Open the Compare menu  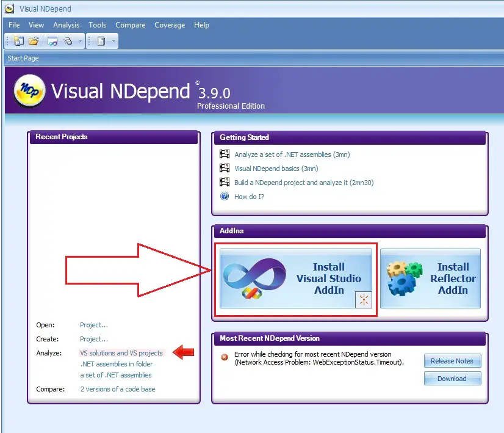tap(130, 25)
